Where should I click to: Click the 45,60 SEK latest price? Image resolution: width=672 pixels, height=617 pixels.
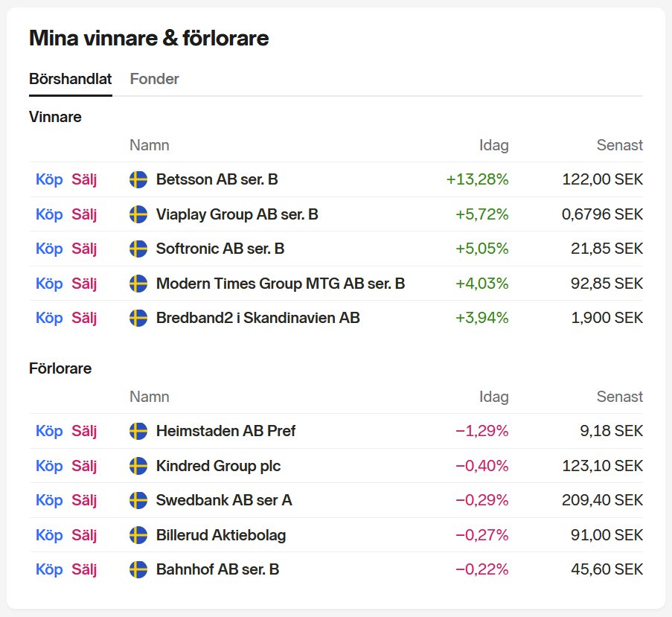(607, 569)
